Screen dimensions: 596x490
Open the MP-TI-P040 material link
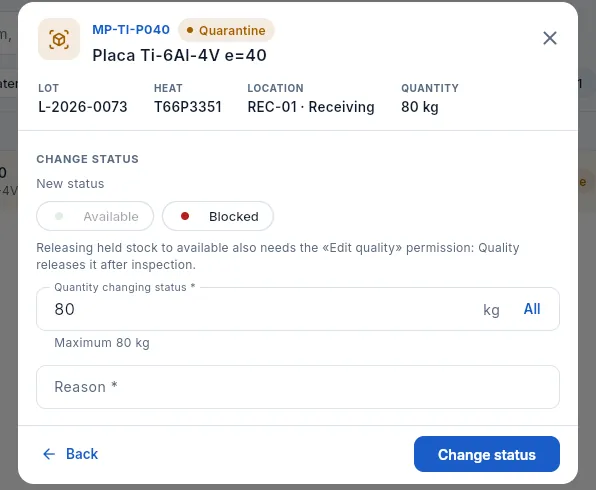(x=131, y=30)
